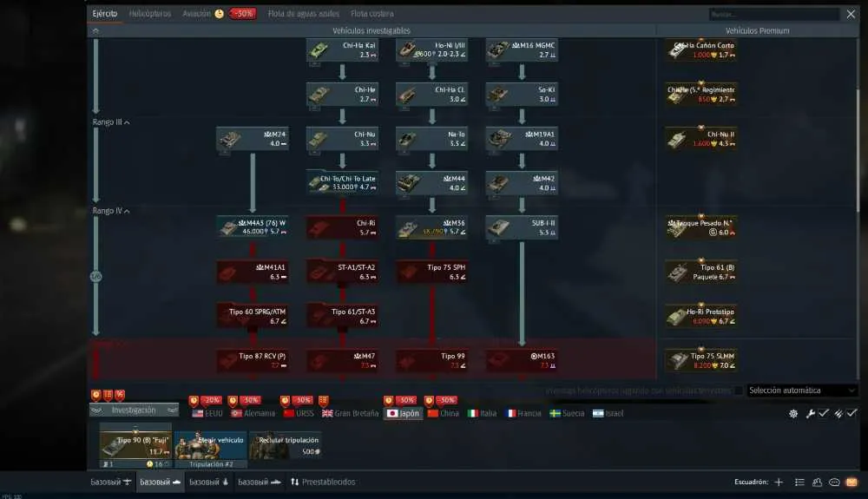This screenshot has height=499, width=868.
Task: Select the SUB-I-II vehicle card
Action: (522, 227)
